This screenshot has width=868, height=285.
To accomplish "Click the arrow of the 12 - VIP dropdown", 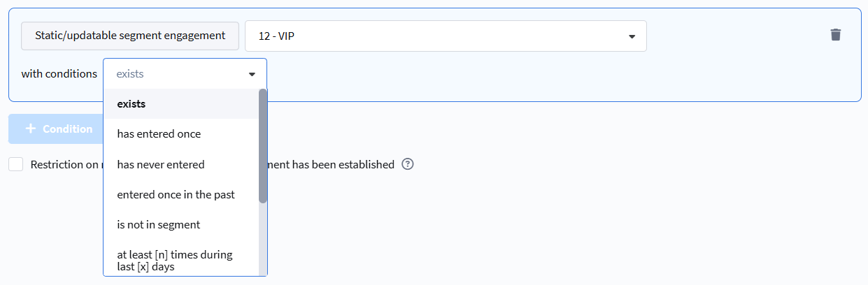I will [632, 36].
